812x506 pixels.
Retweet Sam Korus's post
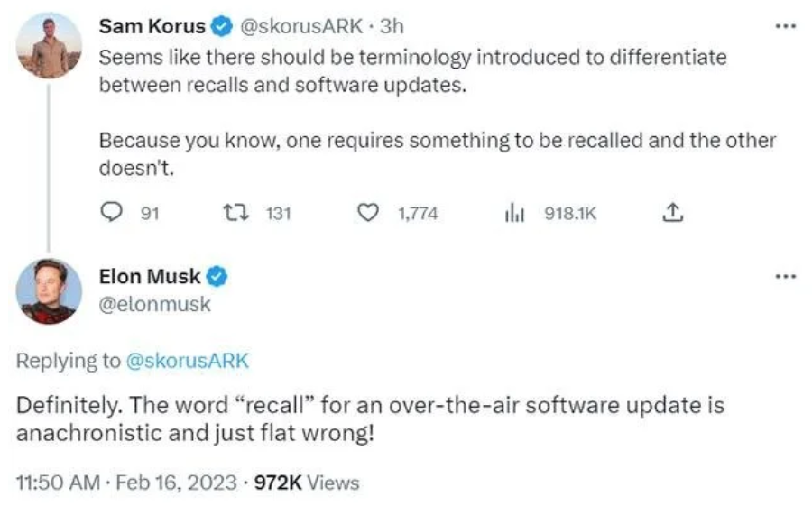tap(232, 213)
